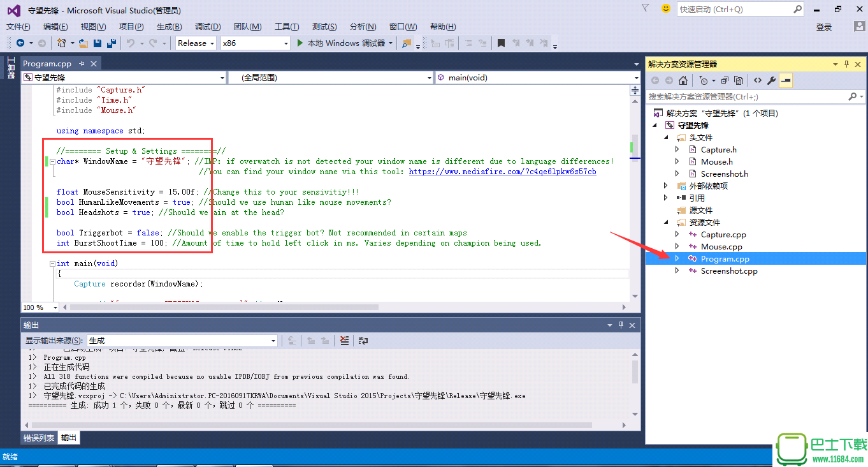This screenshot has height=467, width=868.
Task: Toggle a bookmark with the bookmark icon
Action: [x=501, y=43]
